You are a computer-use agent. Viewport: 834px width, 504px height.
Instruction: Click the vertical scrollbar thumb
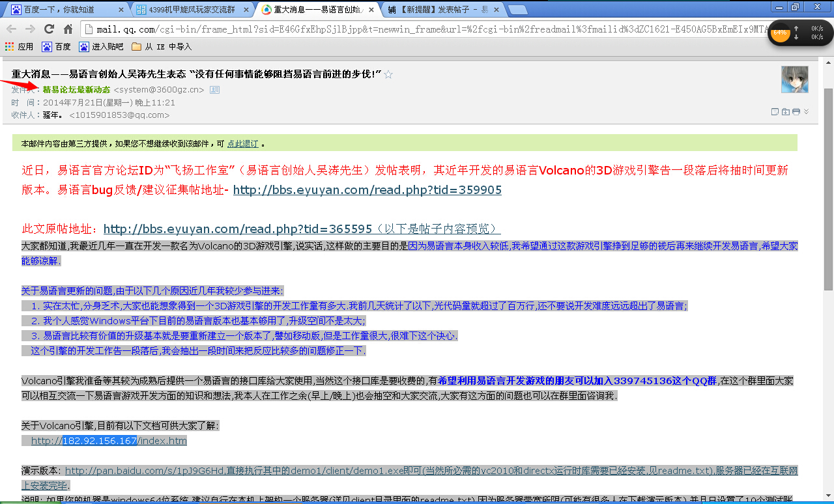tap(828, 189)
